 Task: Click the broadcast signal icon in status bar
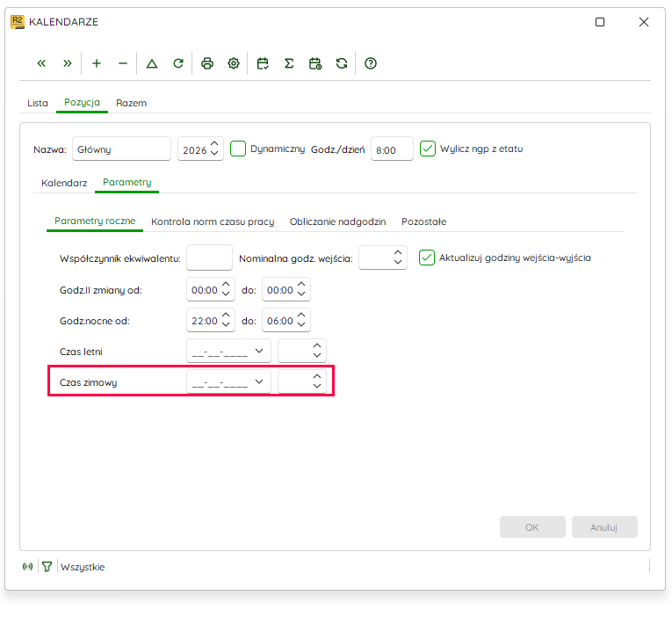click(27, 567)
